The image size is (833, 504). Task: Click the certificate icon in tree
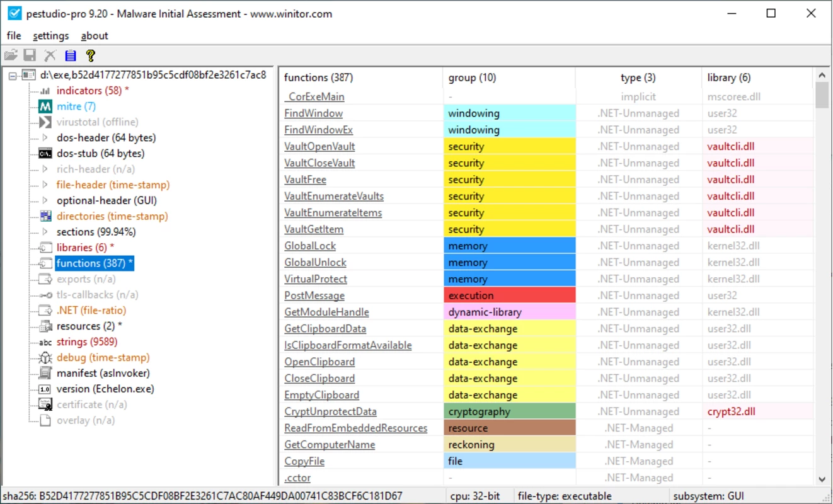(45, 405)
